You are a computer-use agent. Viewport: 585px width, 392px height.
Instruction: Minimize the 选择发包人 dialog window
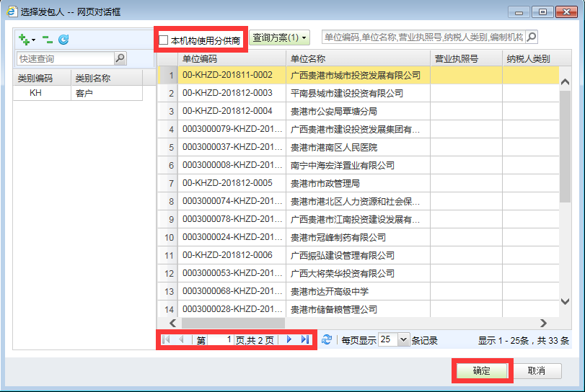pos(519,12)
